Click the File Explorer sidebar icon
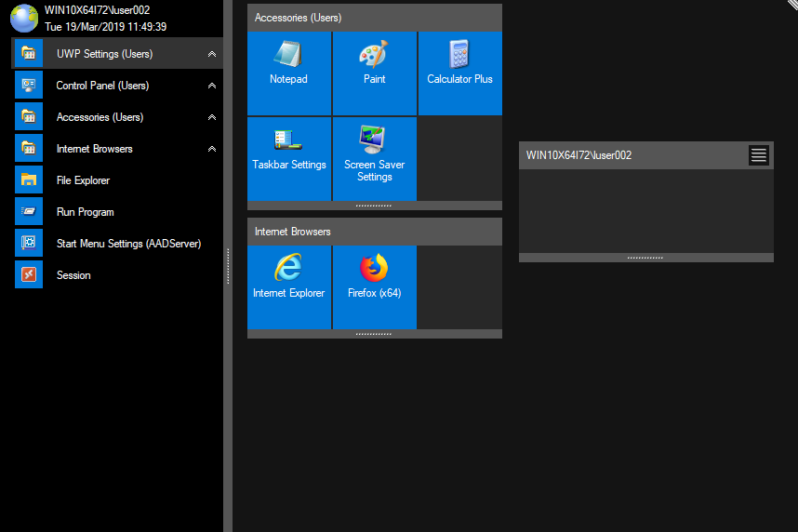Viewport: 798px width, 532px height. (x=29, y=180)
